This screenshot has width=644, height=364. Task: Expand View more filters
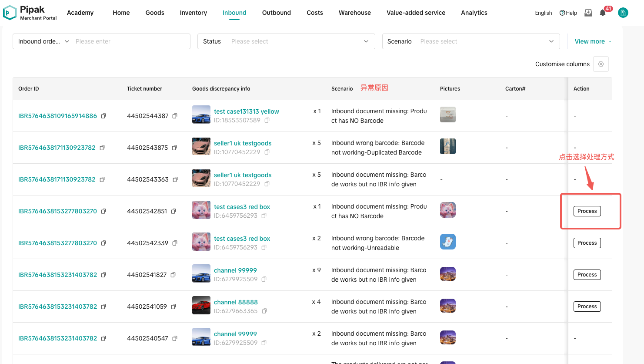point(593,41)
